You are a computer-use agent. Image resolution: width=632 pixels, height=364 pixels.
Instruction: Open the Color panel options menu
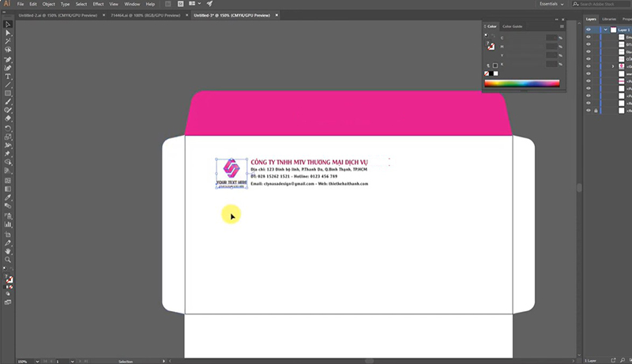(562, 26)
